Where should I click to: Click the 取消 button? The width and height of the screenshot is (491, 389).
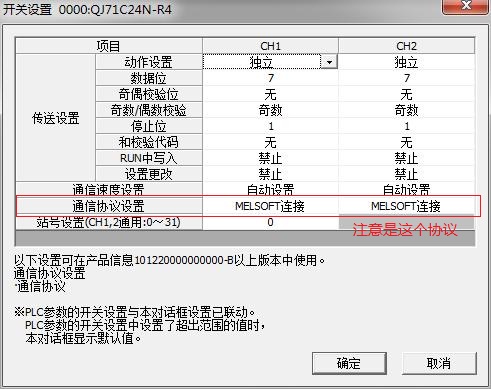pos(439,363)
